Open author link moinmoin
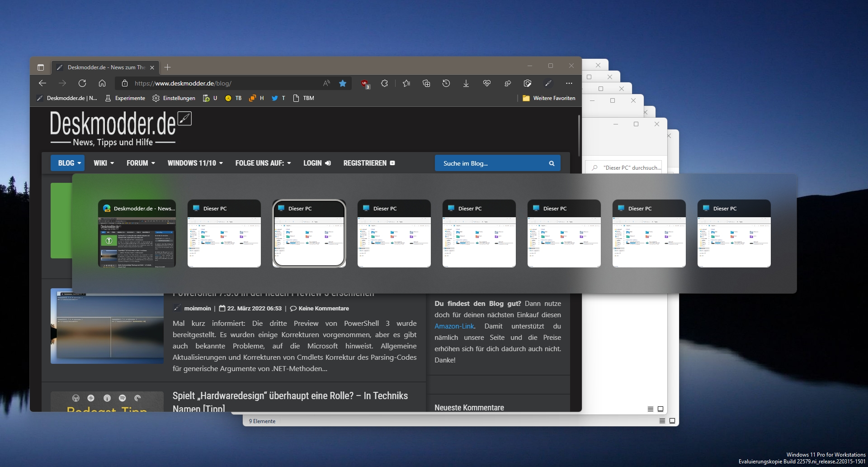Screen dimensions: 868x467 [198, 308]
